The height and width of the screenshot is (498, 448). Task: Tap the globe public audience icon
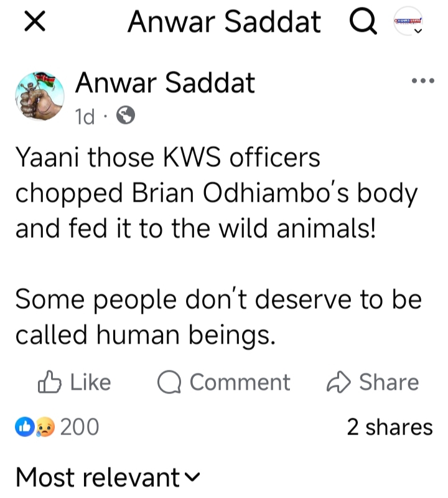(x=126, y=116)
